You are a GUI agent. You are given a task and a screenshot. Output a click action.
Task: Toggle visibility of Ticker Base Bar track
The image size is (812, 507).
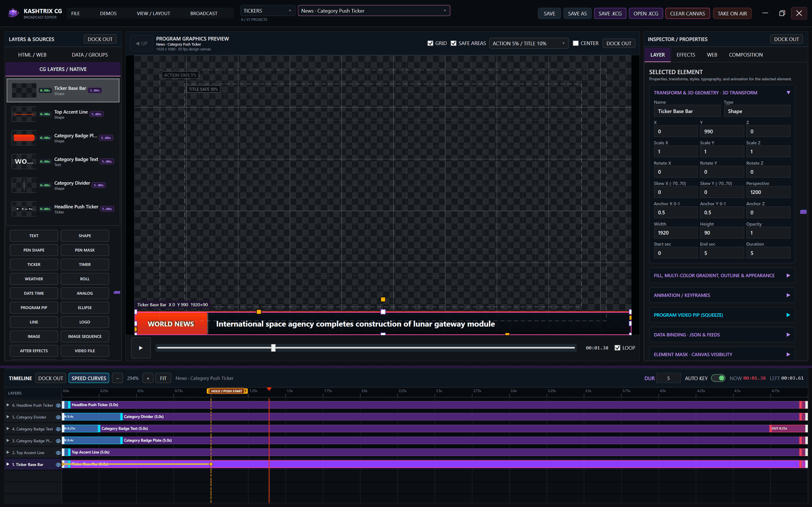(x=58, y=464)
